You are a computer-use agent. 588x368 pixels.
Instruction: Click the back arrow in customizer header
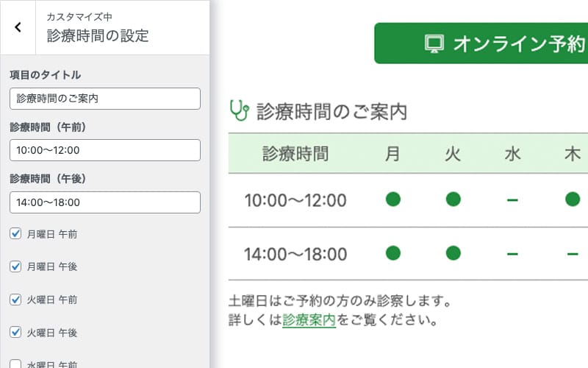point(18,27)
